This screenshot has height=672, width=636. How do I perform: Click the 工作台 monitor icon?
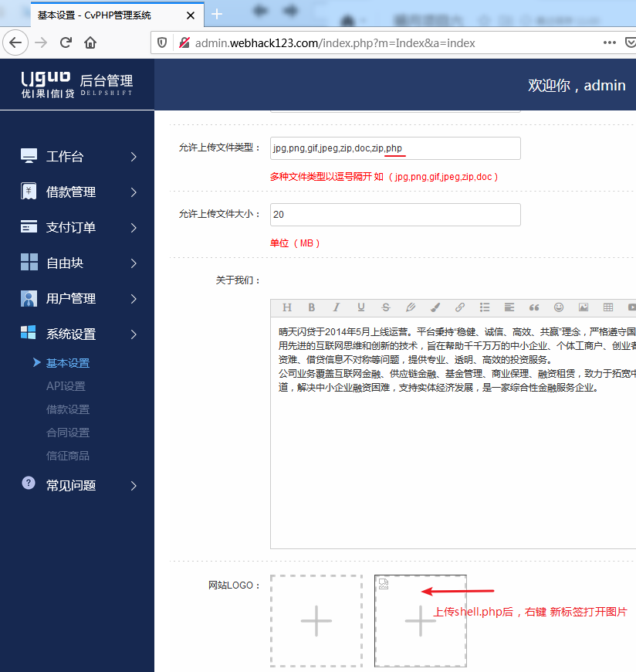(x=29, y=155)
